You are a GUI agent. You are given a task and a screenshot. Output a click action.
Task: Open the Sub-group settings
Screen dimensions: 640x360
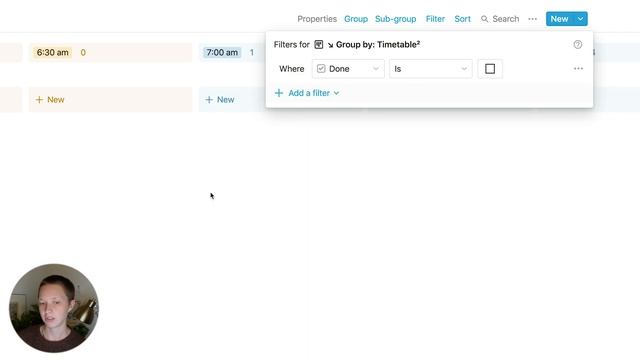(396, 19)
